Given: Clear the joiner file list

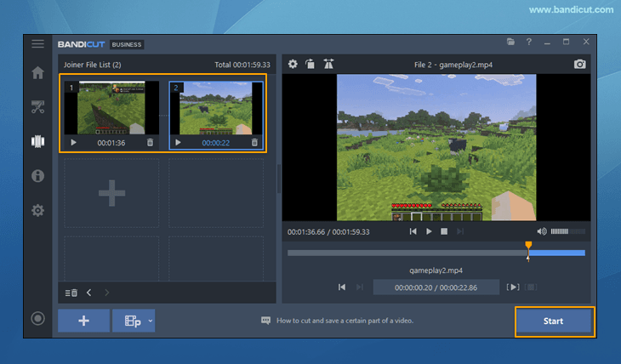Looking at the screenshot, I should click(71, 293).
